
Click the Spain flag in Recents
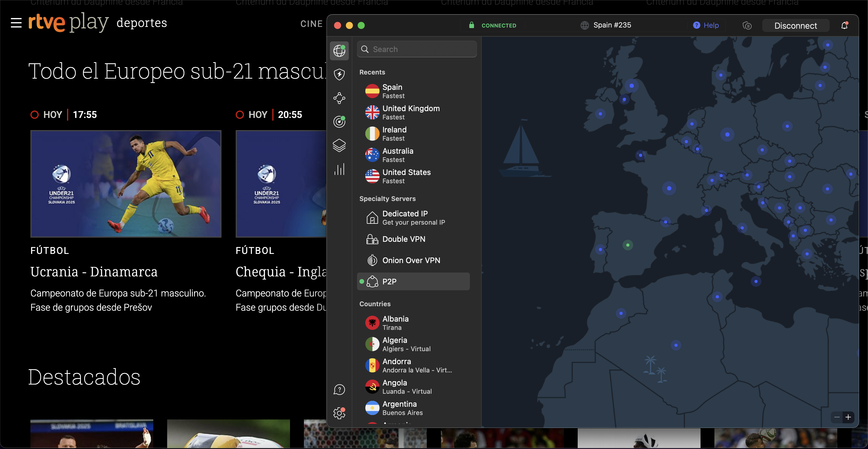click(x=372, y=91)
